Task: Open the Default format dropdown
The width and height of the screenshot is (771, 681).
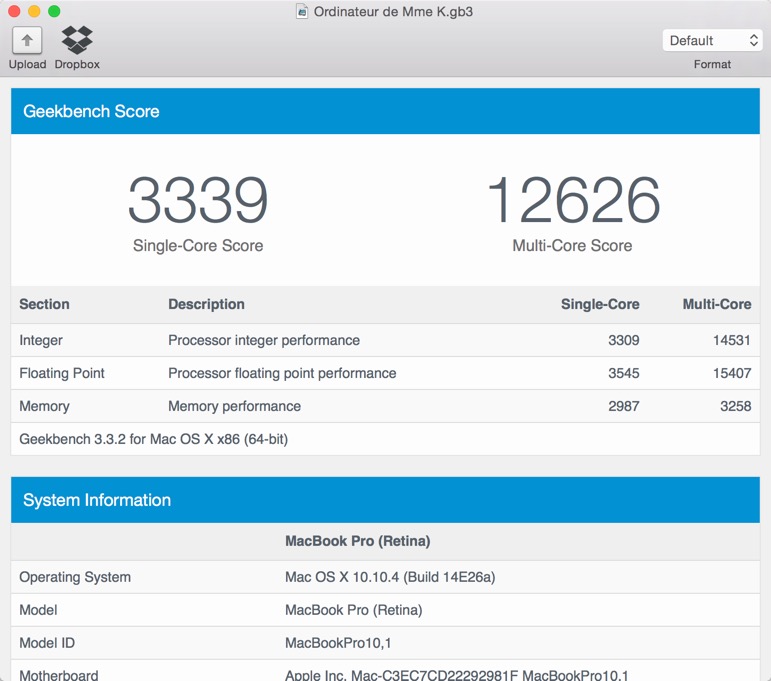Action: [712, 40]
